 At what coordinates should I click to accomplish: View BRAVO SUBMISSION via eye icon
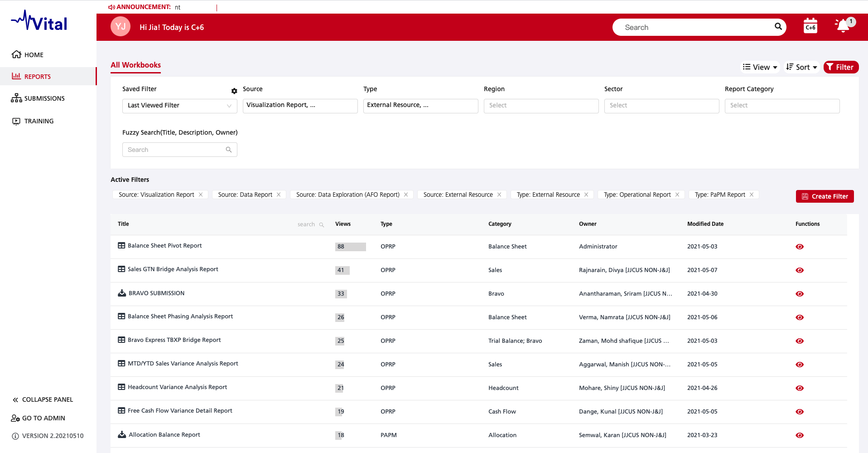click(800, 294)
